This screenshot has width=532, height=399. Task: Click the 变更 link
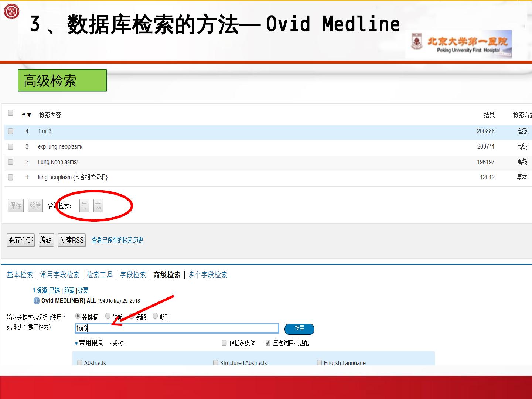(83, 290)
